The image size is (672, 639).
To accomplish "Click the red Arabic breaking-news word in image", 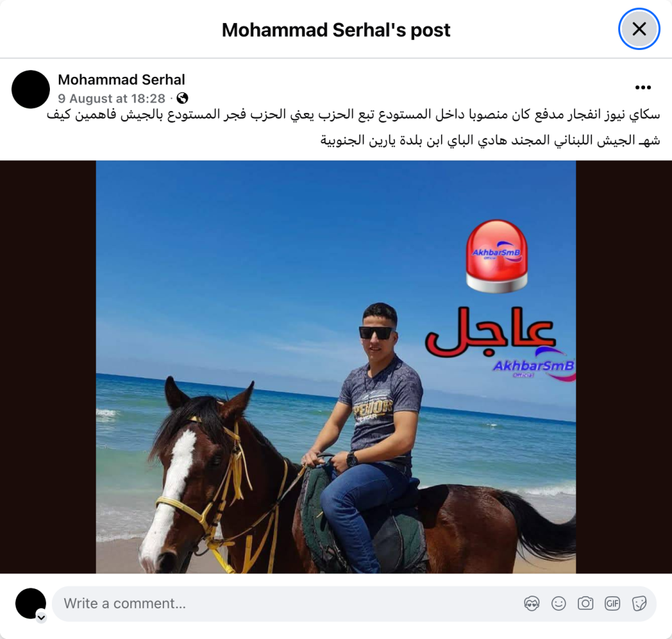I will [490, 332].
